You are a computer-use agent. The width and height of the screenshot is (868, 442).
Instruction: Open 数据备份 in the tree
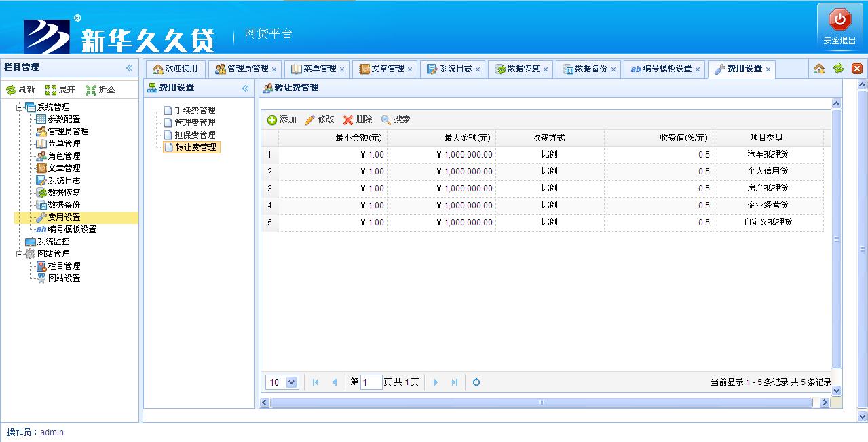click(64, 205)
